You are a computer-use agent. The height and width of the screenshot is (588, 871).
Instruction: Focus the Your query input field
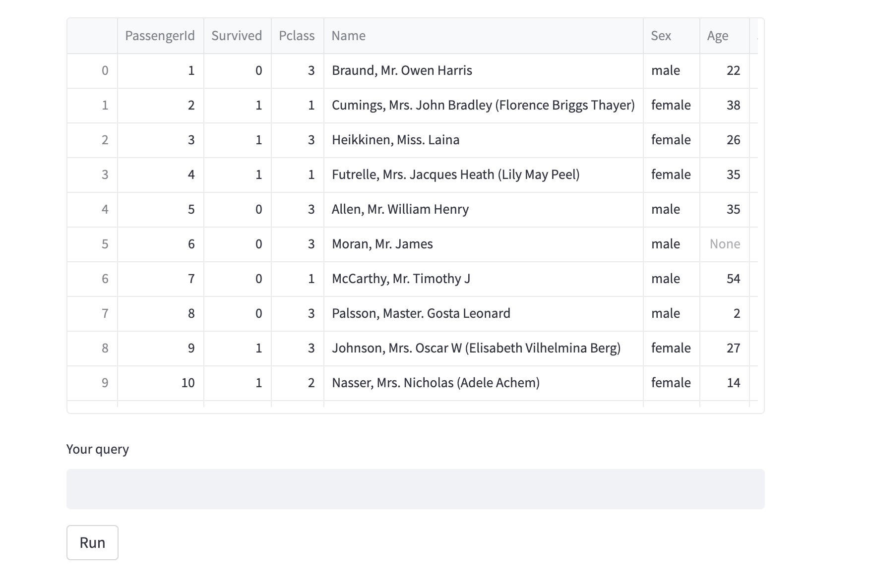point(415,489)
